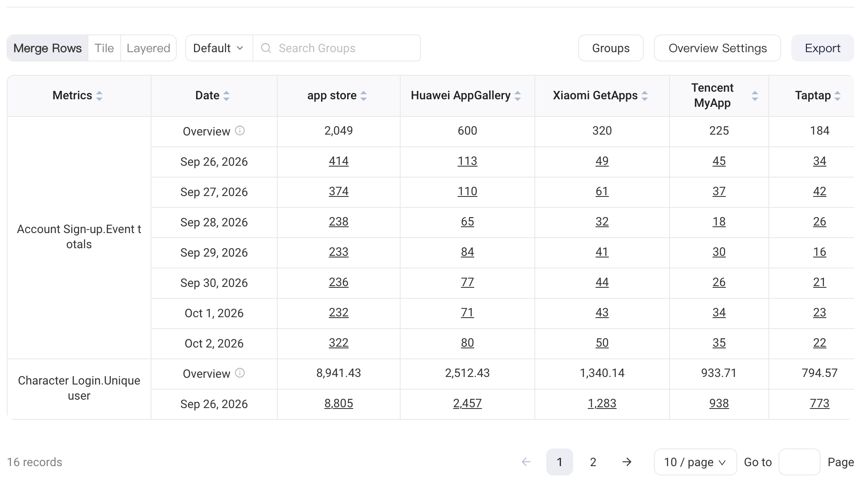The image size is (861, 504).
Task: Open Xiaomi GetApps value 61
Action: [x=602, y=191]
